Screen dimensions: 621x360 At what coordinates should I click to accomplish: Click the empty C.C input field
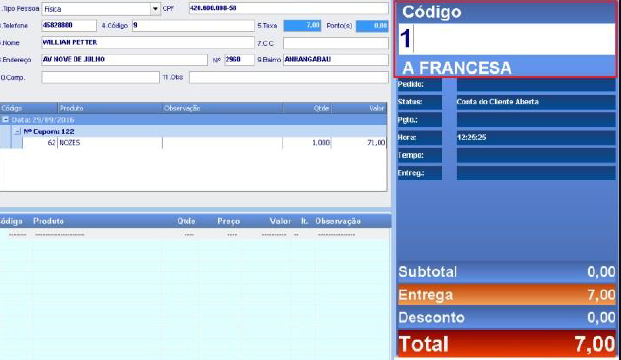[336, 43]
